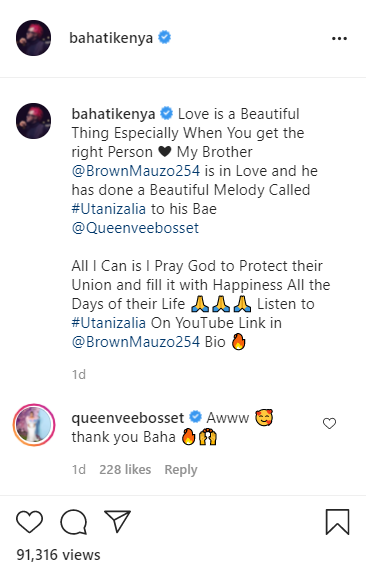Open the three-dot more options menu
366x572 pixels.
point(339,38)
